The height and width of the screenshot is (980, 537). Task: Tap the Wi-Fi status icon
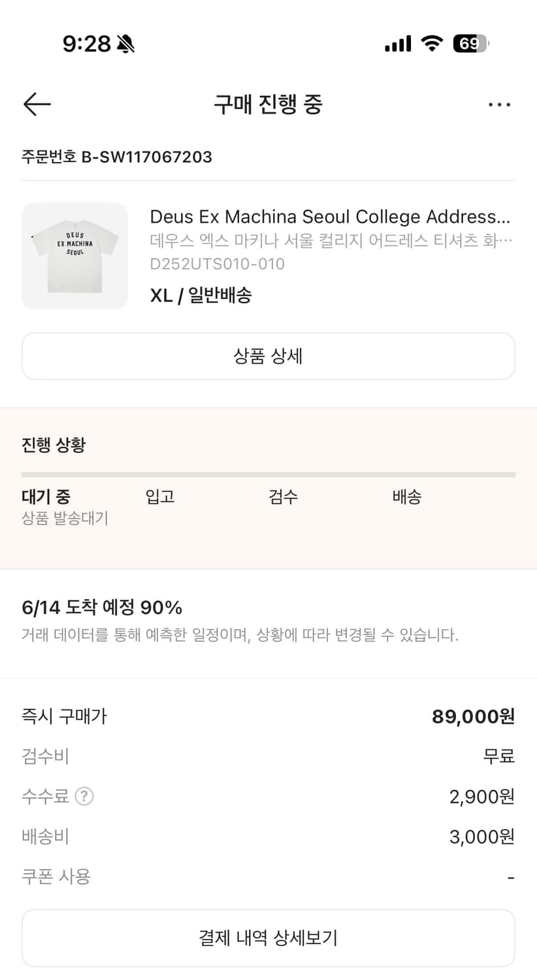[431, 44]
